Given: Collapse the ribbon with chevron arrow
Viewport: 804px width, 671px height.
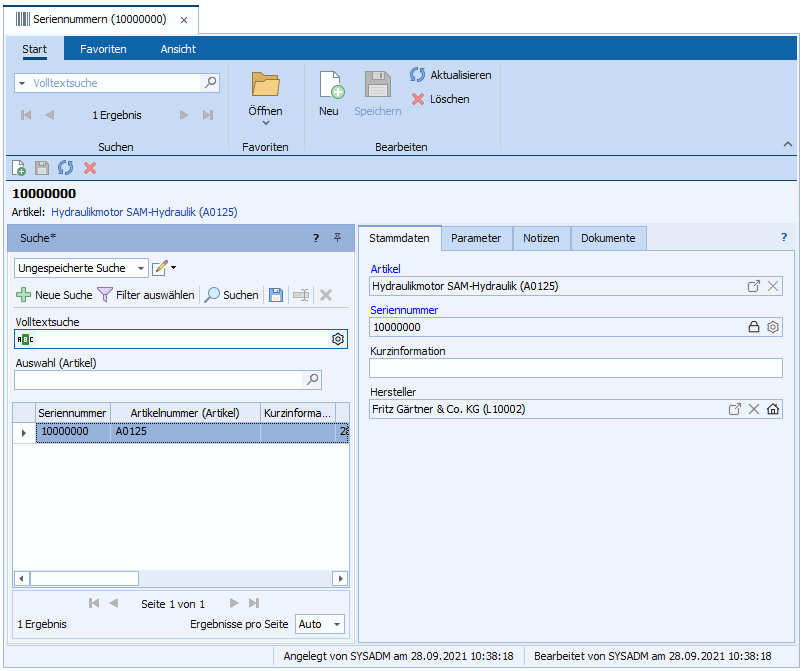Looking at the screenshot, I should pos(788,145).
